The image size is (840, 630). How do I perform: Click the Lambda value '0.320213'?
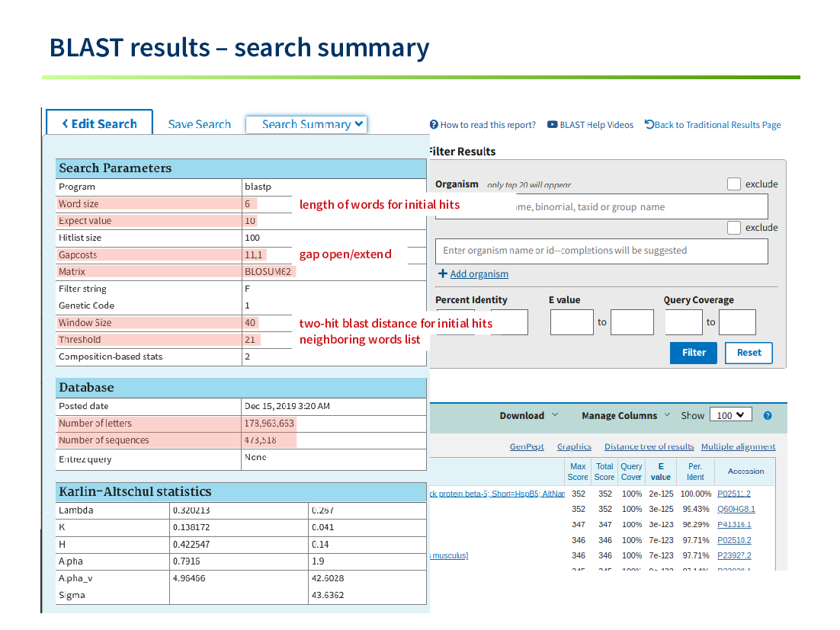(x=191, y=510)
